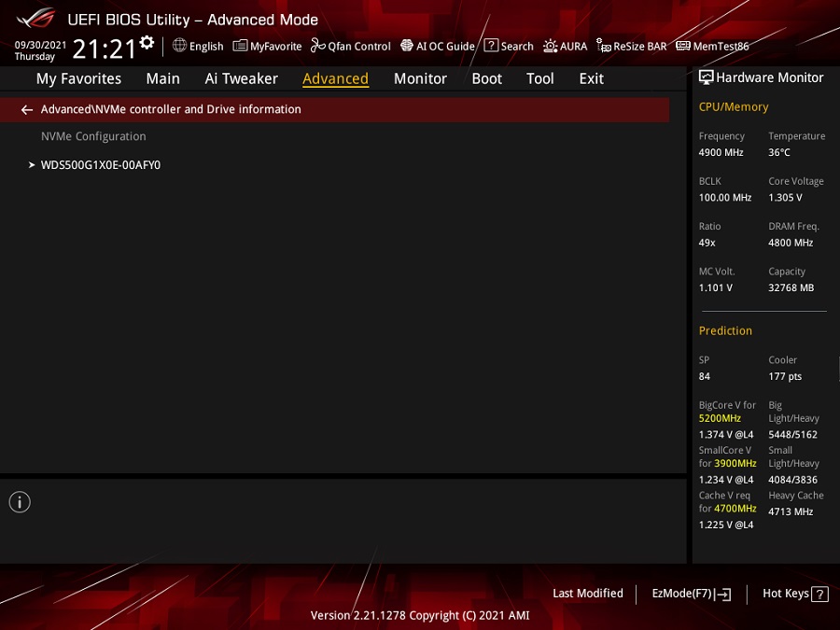Click the 1.101 V MC voltage value

(716, 287)
